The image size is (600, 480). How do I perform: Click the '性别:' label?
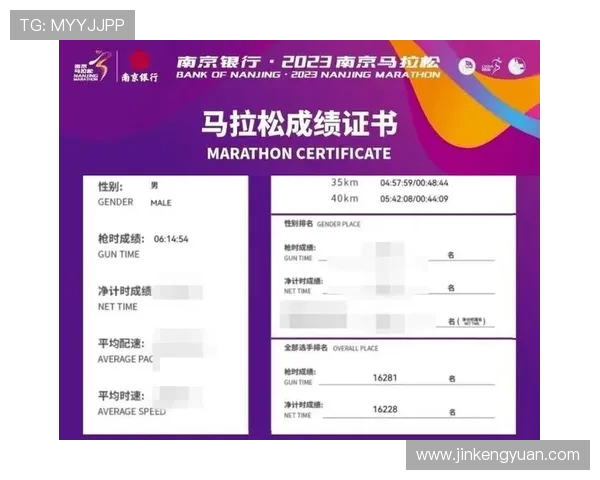click(110, 187)
